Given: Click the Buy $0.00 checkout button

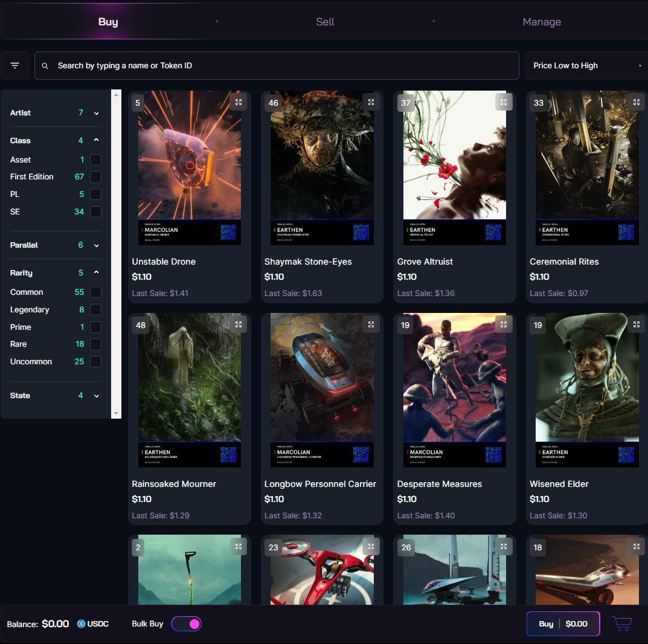Looking at the screenshot, I should point(563,623).
